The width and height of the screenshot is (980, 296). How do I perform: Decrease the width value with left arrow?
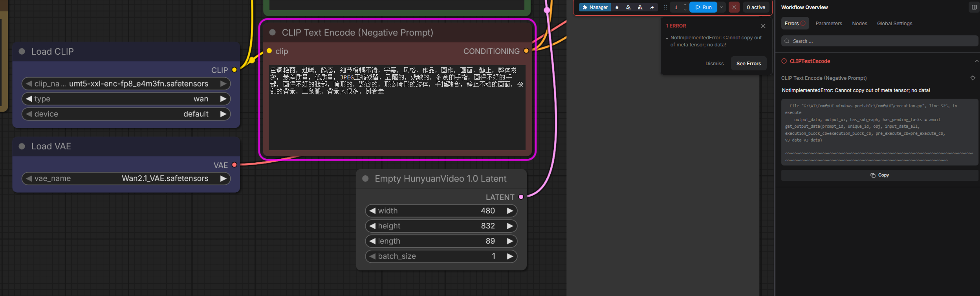click(372, 211)
